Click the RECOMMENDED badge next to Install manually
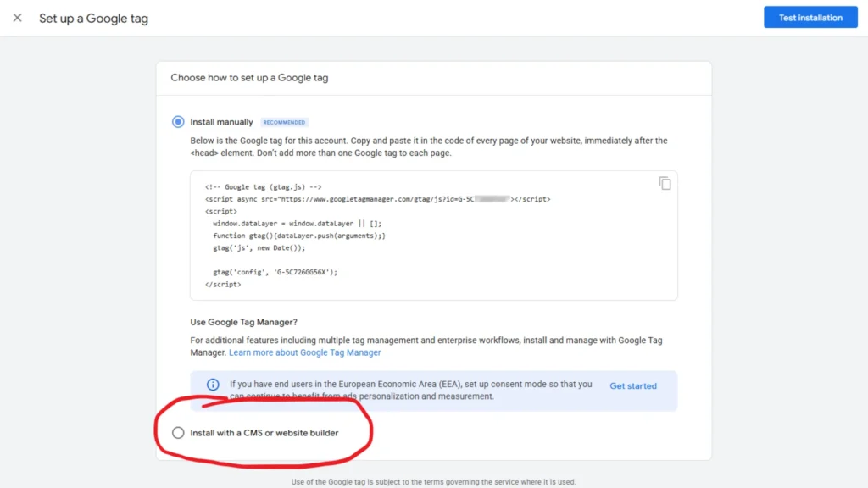868x488 pixels. 285,121
